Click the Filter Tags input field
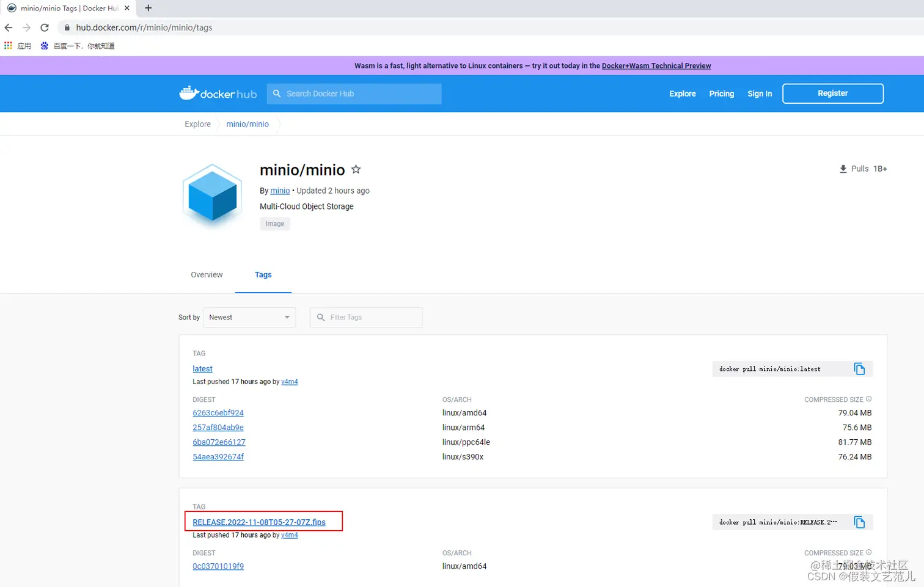The height and width of the screenshot is (587, 924). 366,317
